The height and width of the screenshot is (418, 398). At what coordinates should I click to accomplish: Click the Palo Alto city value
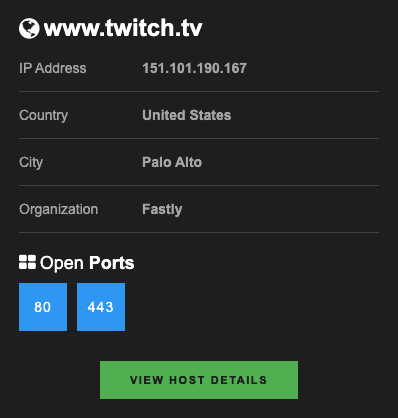point(172,162)
